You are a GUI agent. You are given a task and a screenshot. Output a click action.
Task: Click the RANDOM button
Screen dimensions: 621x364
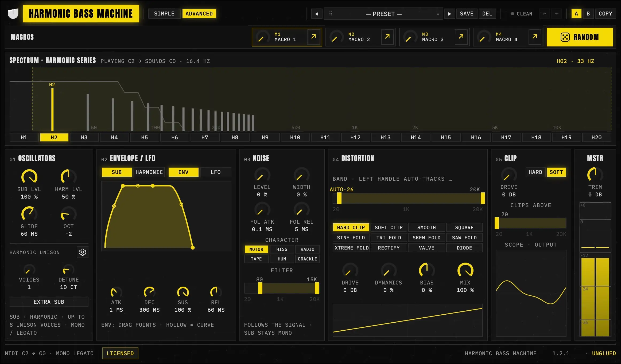(x=580, y=37)
